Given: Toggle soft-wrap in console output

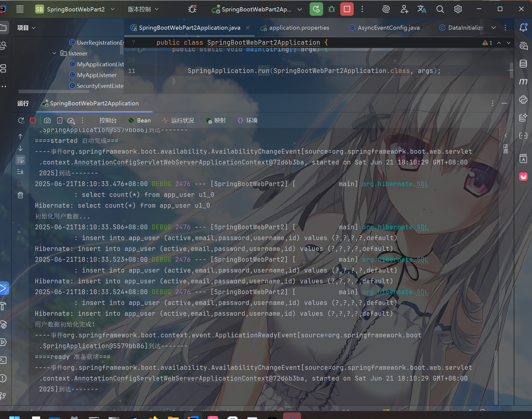Looking at the screenshot, I should [x=20, y=160].
